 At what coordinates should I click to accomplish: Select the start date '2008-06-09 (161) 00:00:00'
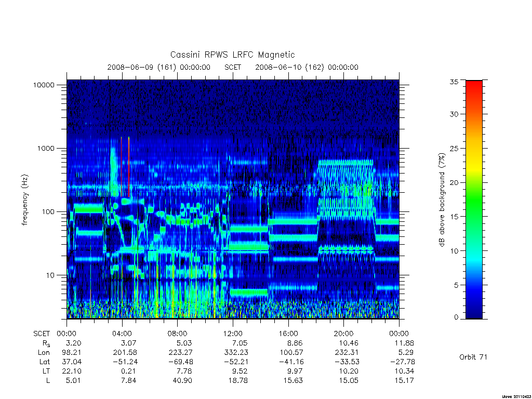point(159,67)
